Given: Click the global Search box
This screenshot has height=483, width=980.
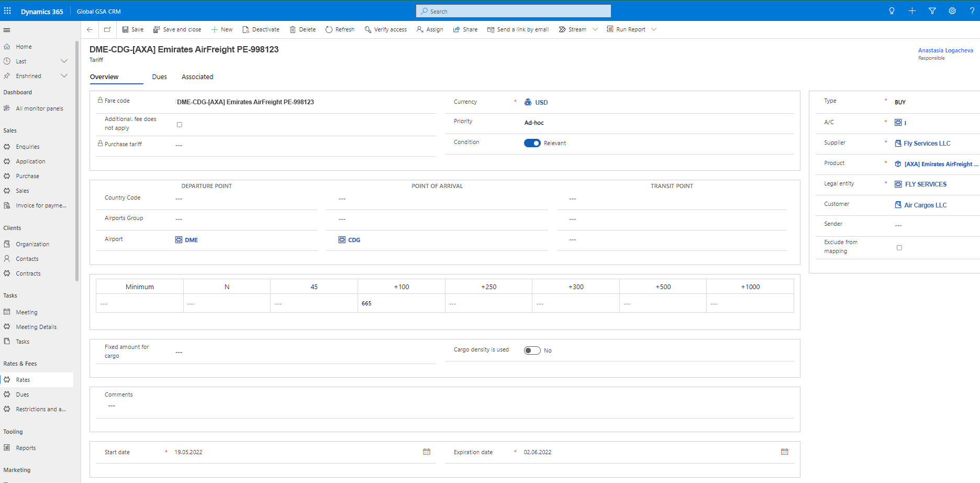Looking at the screenshot, I should [513, 11].
